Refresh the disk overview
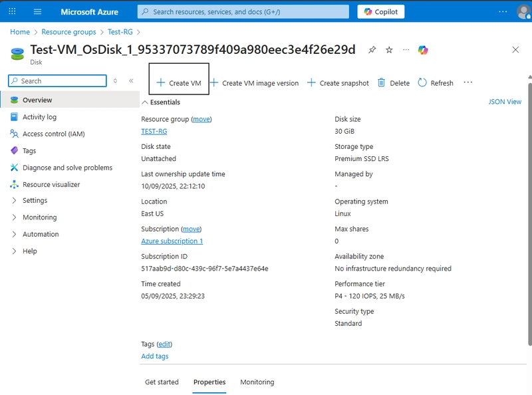Image resolution: width=532 pixels, height=395 pixels. 436,83
